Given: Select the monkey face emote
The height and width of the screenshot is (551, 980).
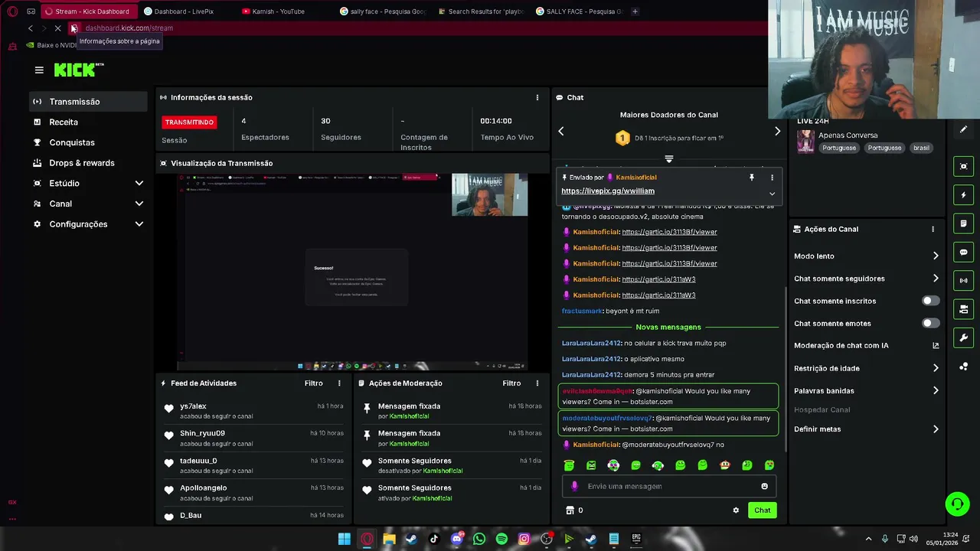Looking at the screenshot, I should point(725,465).
